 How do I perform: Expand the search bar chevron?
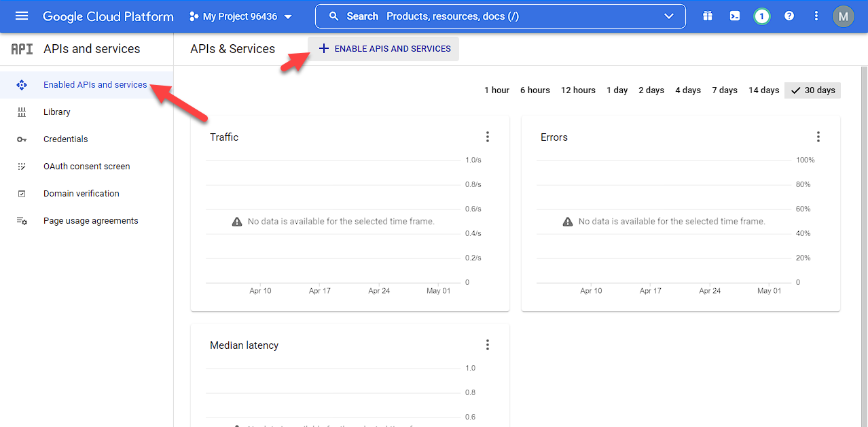pos(669,16)
